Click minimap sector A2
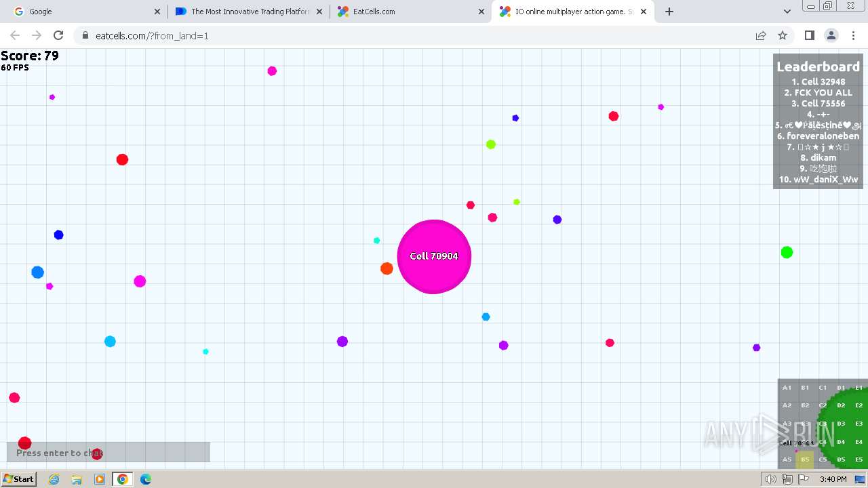The height and width of the screenshot is (488, 868). (x=787, y=405)
